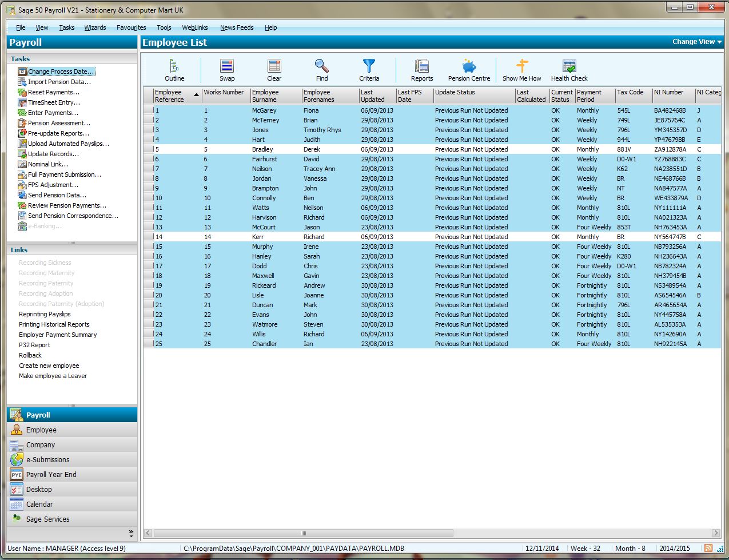Open the News Feeds menu
Image resolution: width=729 pixels, height=560 pixels.
click(237, 27)
